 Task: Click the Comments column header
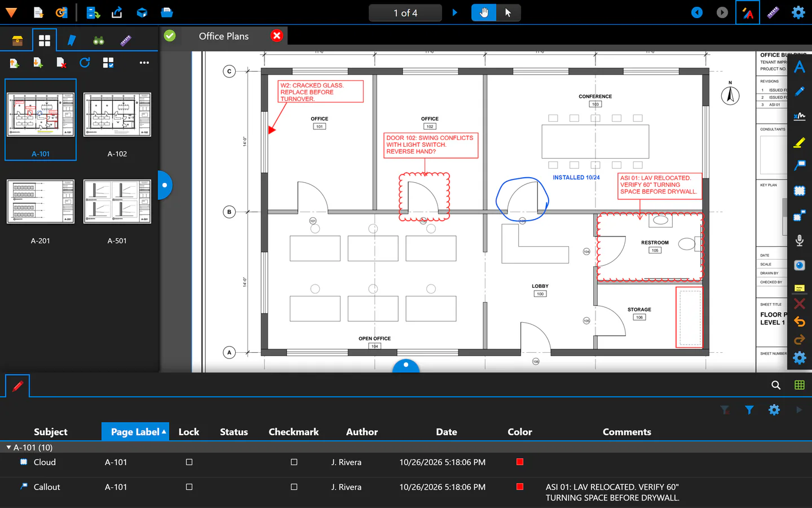coord(627,432)
